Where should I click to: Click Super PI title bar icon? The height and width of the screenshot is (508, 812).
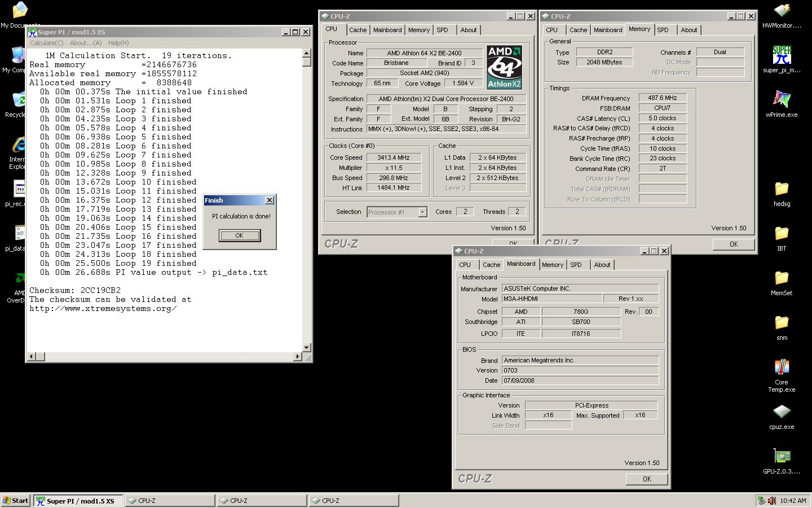coord(33,32)
